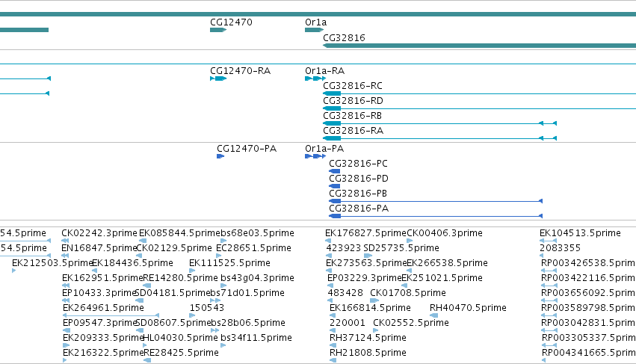
Task: Select the RH21808.5prime EST
Action: [333, 360]
